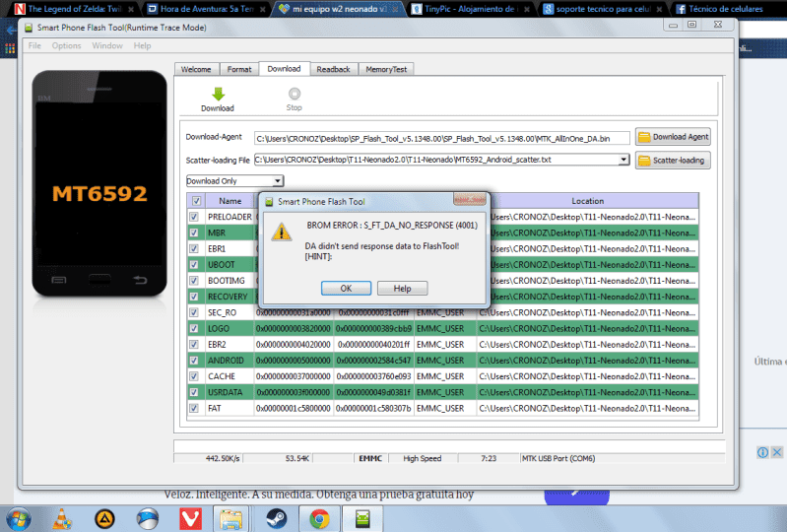Image resolution: width=787 pixels, height=532 pixels.
Task: Open the Readback tab
Action: (x=333, y=69)
